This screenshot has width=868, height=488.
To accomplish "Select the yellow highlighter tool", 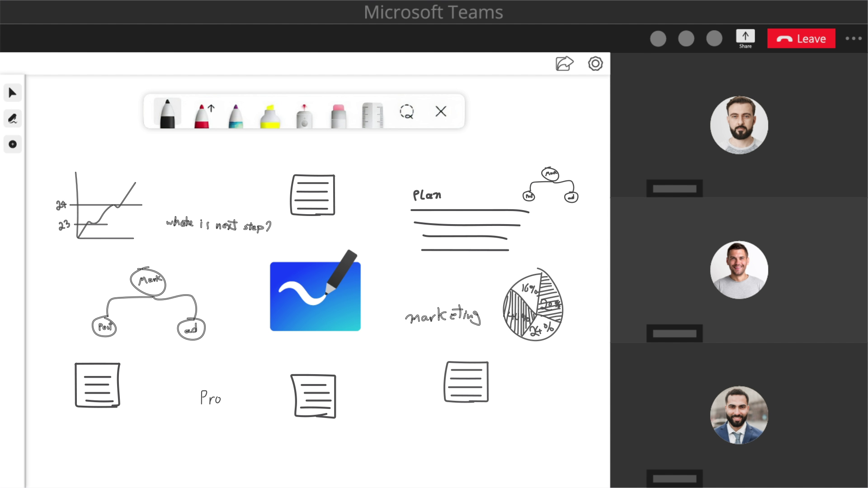I will (x=270, y=116).
